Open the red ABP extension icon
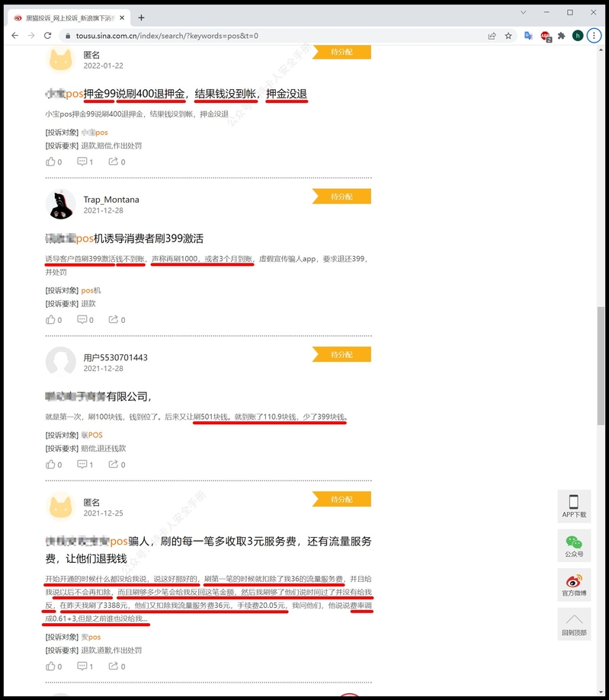Screen dimensions: 609x700 coord(546,36)
